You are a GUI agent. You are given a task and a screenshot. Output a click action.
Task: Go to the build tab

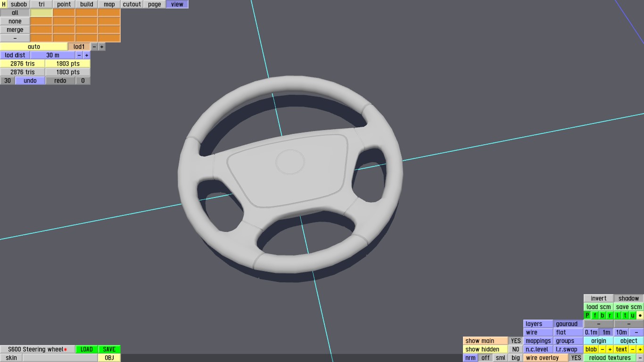pyautogui.click(x=87, y=4)
